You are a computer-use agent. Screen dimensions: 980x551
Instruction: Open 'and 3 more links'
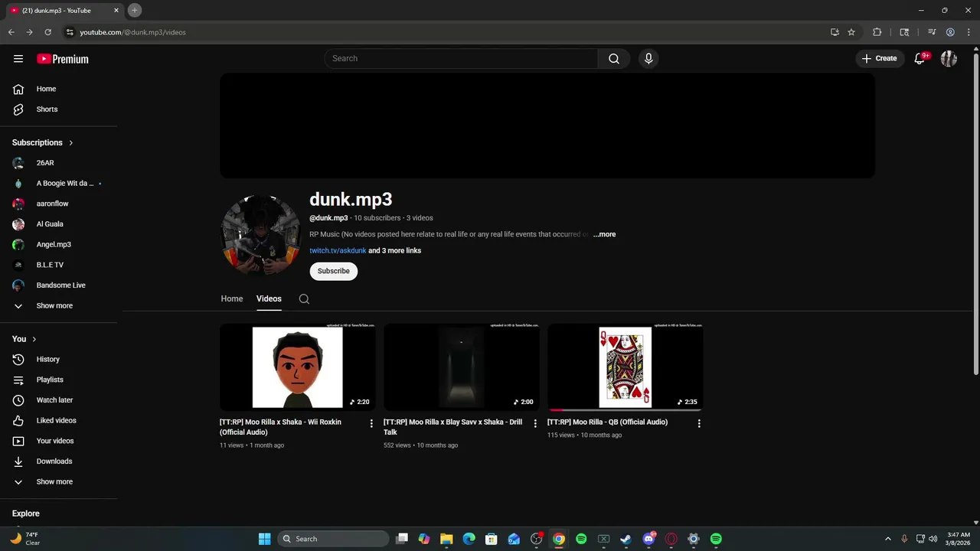point(394,251)
